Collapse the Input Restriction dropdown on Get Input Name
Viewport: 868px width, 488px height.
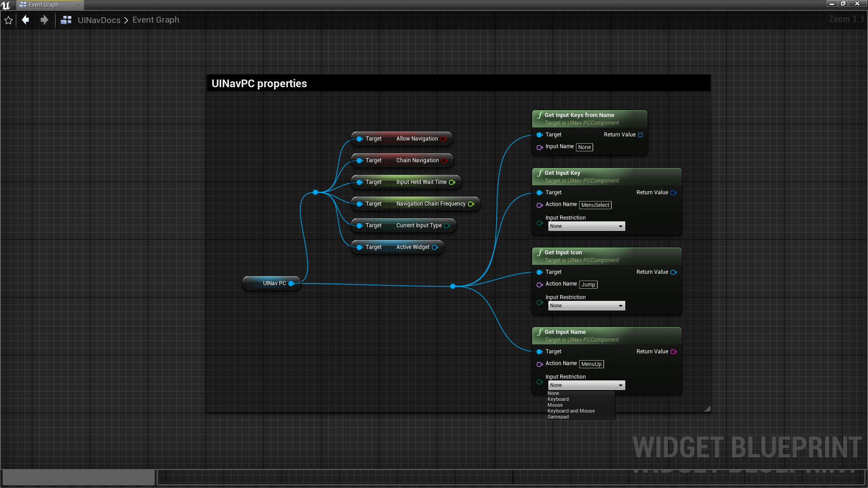pyautogui.click(x=586, y=385)
